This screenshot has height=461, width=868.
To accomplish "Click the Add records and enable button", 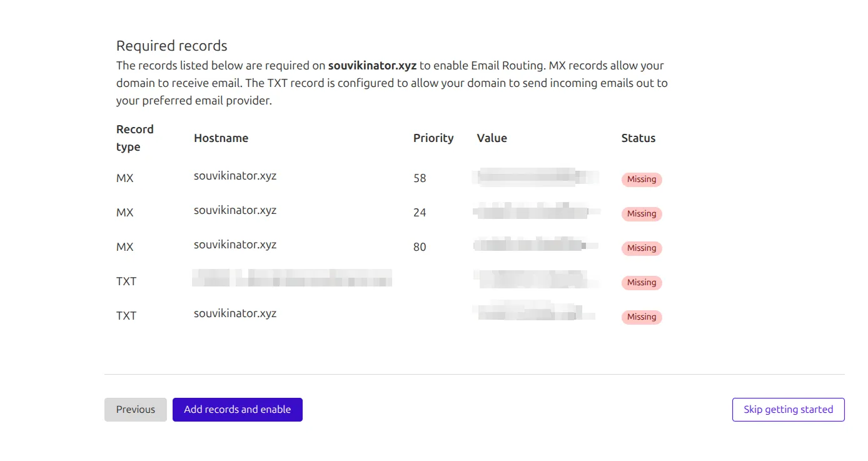I will (x=237, y=410).
